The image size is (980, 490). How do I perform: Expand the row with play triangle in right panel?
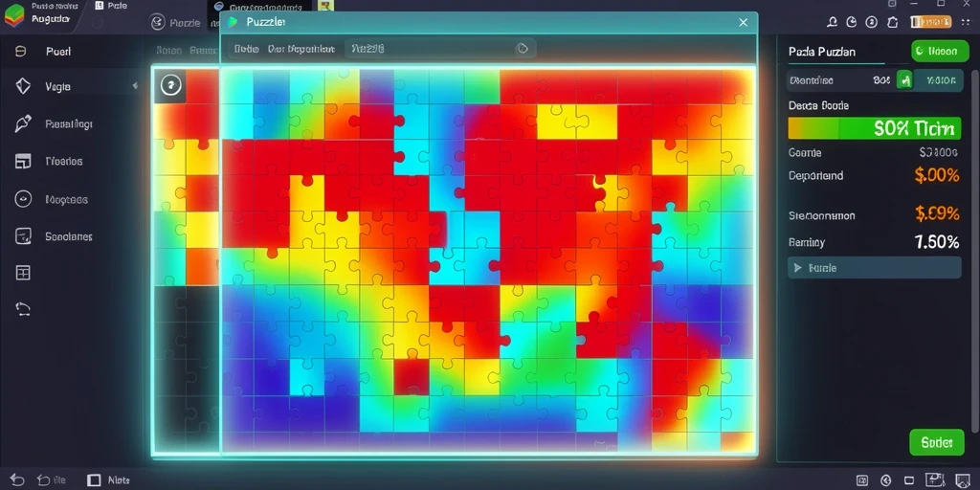(x=875, y=268)
